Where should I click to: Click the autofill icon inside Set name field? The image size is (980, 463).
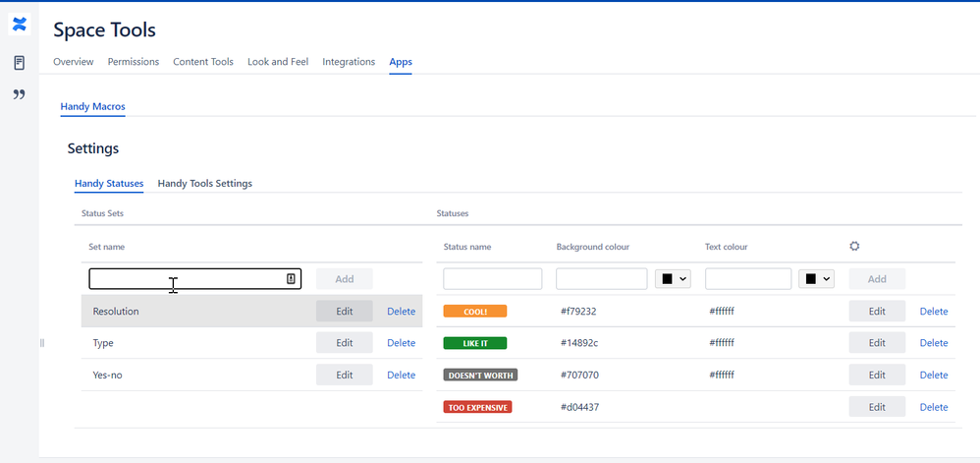(x=291, y=279)
